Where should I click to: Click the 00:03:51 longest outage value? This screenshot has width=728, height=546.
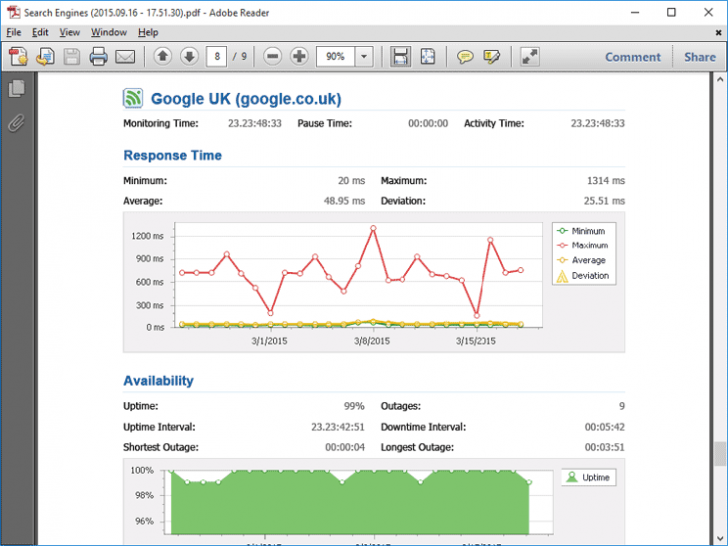604,448
